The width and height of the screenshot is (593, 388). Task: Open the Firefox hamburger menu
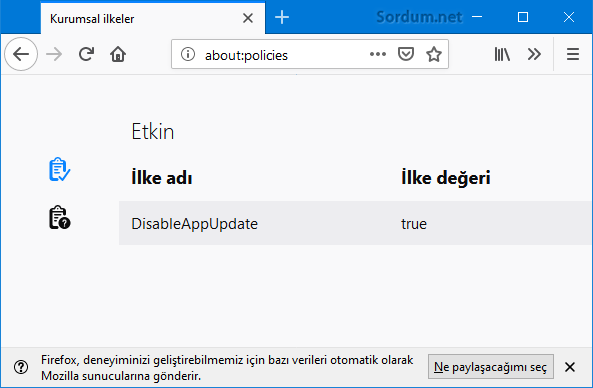[x=573, y=54]
